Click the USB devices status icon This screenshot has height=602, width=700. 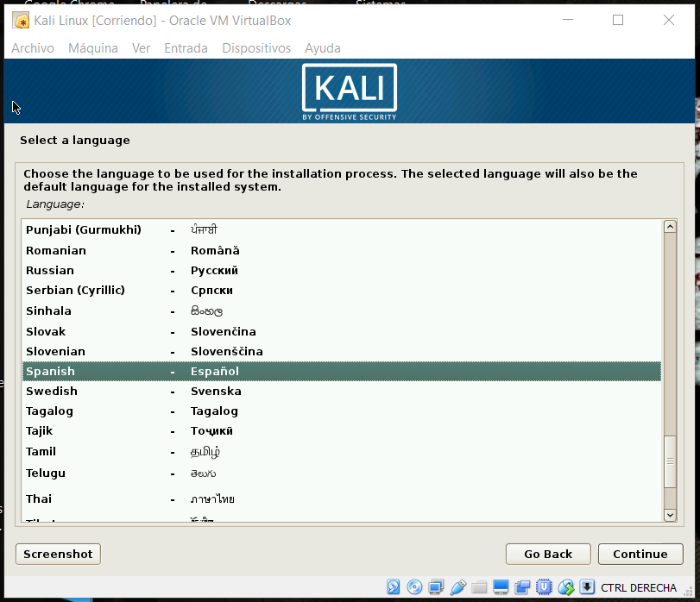(458, 587)
